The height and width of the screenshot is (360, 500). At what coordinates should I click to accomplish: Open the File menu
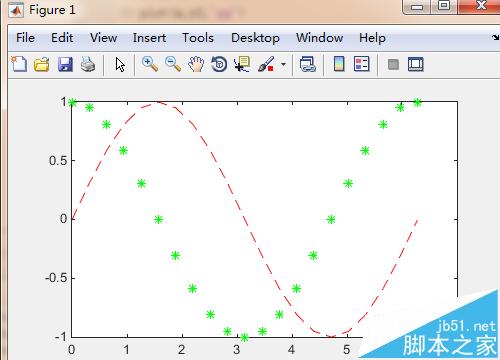(x=25, y=38)
